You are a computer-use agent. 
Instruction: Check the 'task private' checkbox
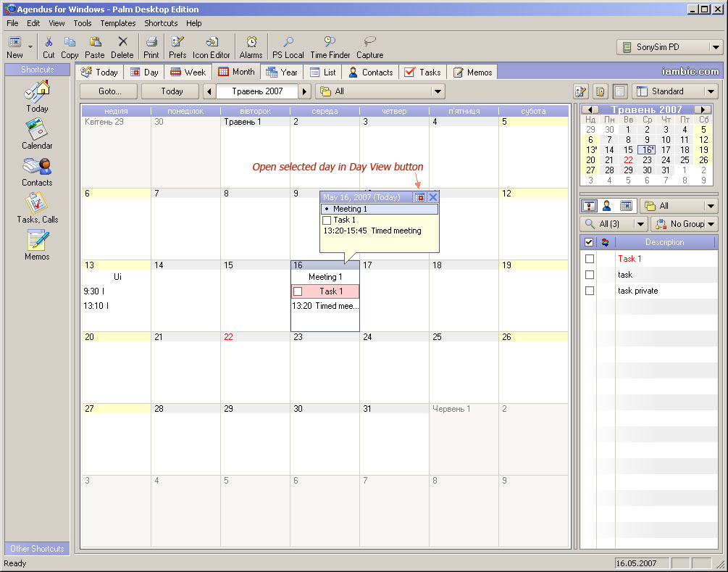pyautogui.click(x=590, y=291)
